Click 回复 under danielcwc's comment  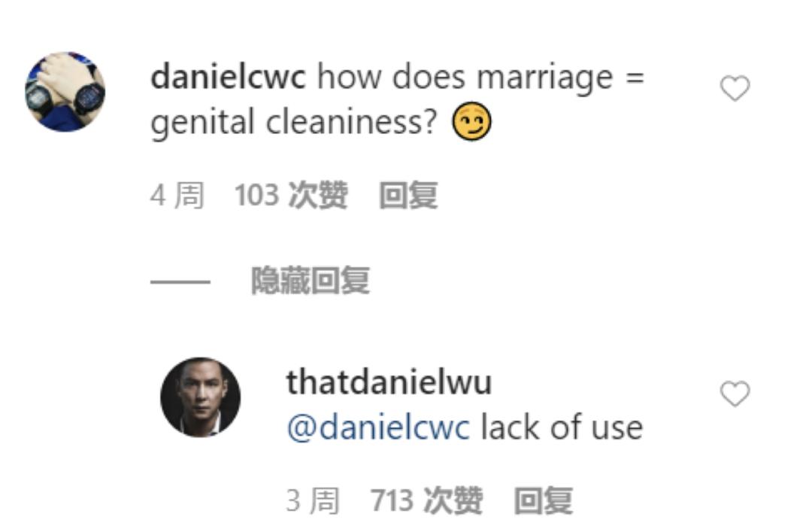(x=408, y=196)
